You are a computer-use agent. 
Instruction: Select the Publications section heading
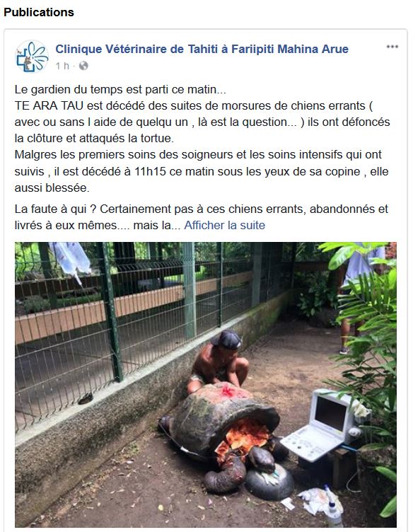[39, 12]
